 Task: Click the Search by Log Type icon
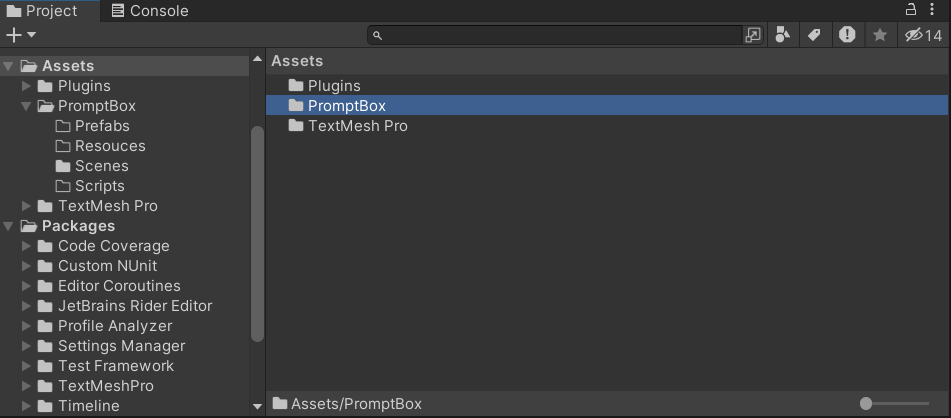(847, 35)
